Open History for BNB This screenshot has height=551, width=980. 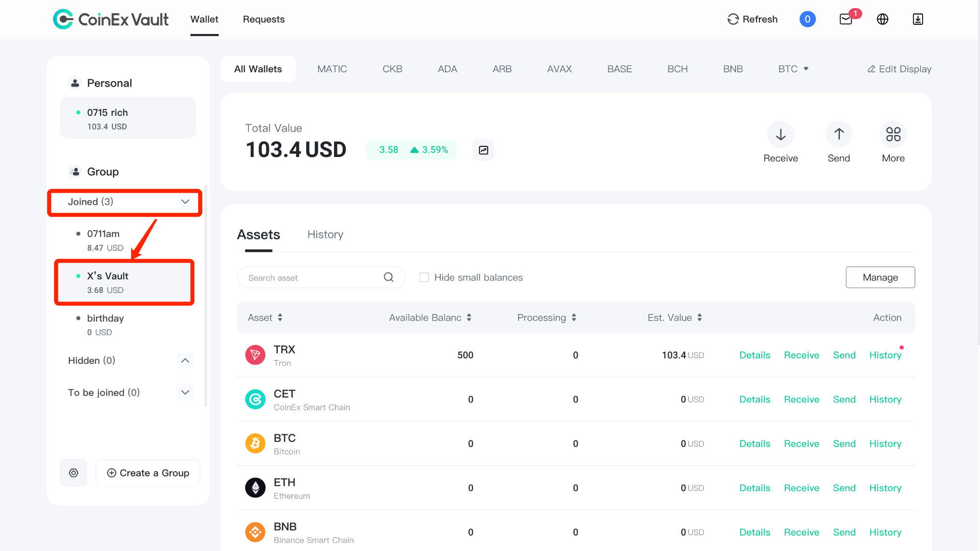pyautogui.click(x=885, y=532)
